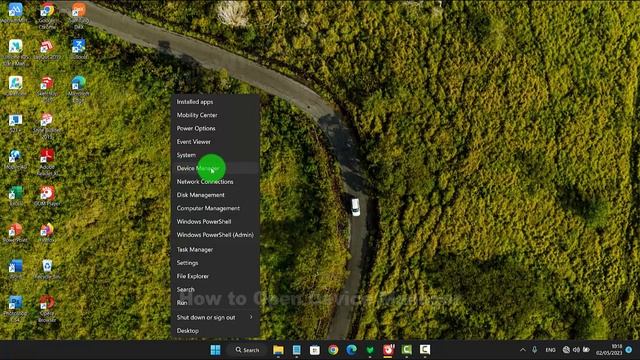Launch Google Chrome from the taskbar

coord(333,350)
